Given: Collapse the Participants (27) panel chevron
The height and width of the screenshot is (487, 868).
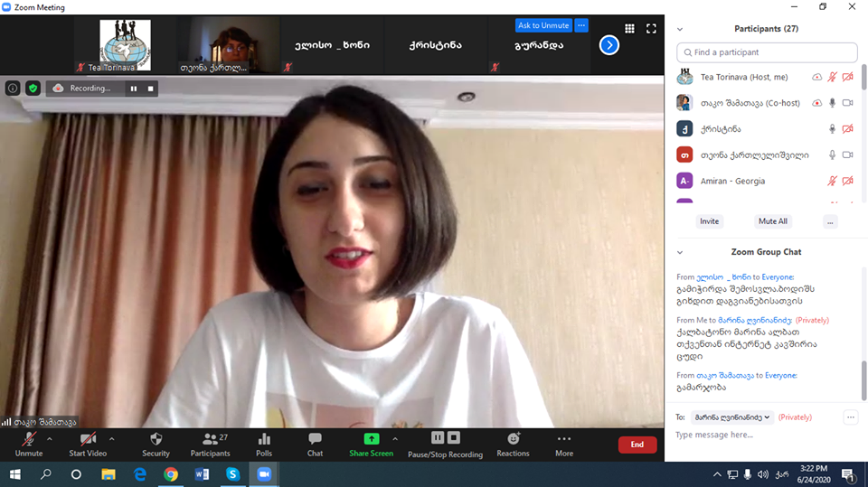Looking at the screenshot, I should click(680, 29).
